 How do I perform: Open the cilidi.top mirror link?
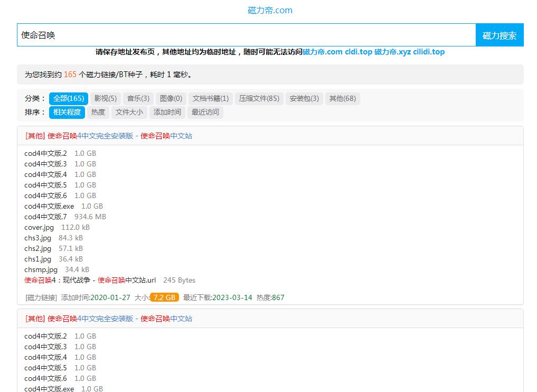click(x=429, y=52)
